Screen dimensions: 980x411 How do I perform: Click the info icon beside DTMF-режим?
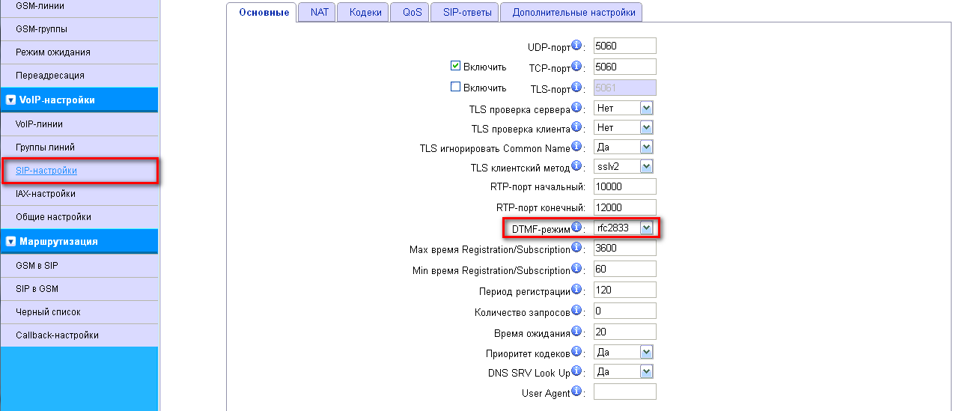tap(576, 227)
